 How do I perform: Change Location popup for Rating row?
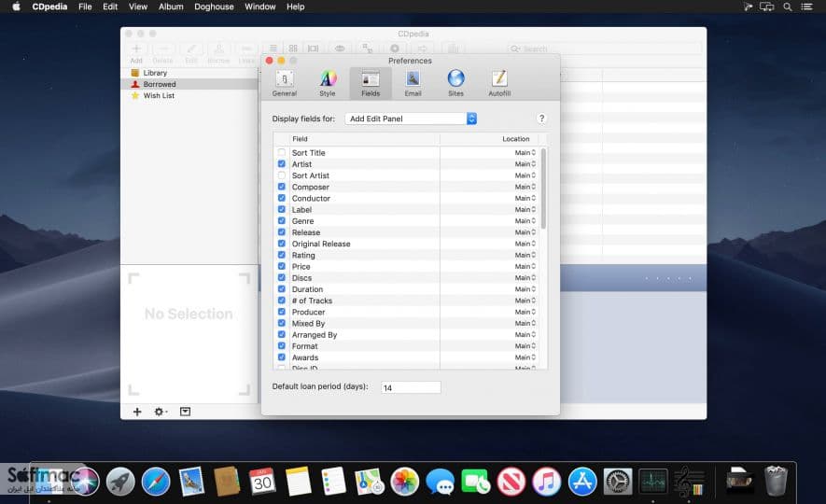pyautogui.click(x=525, y=255)
